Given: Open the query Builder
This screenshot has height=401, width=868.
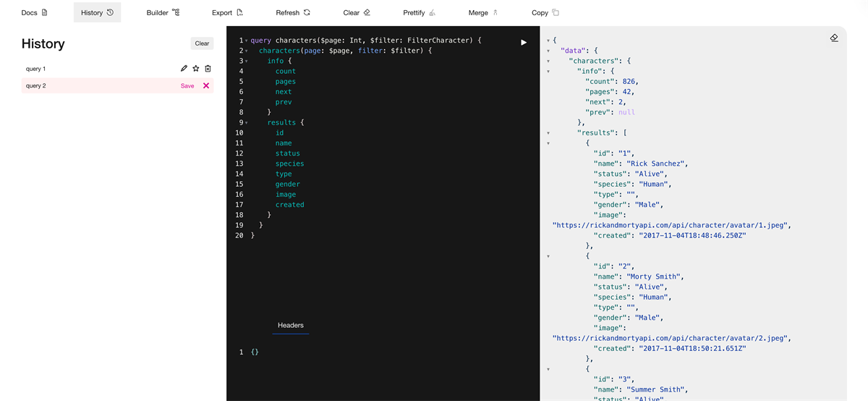Looking at the screenshot, I should click(163, 12).
